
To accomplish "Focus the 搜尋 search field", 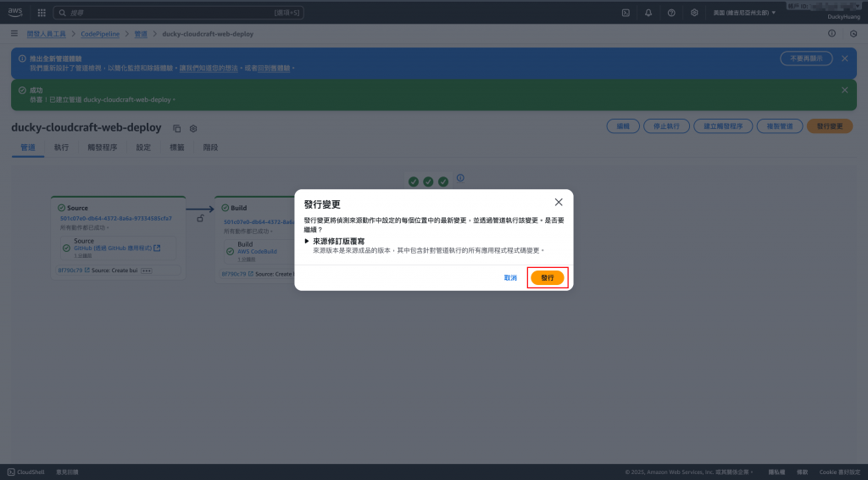I will [x=178, y=13].
